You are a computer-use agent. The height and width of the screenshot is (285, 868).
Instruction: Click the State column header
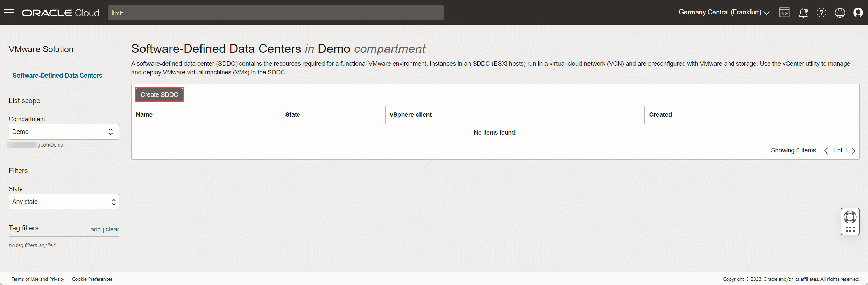tap(333, 115)
